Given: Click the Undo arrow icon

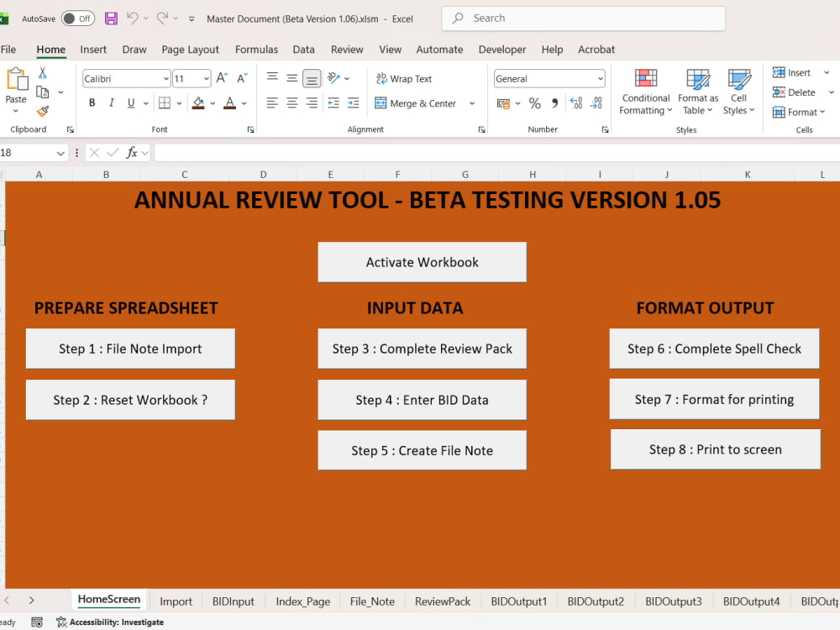Looking at the screenshot, I should pyautogui.click(x=132, y=18).
